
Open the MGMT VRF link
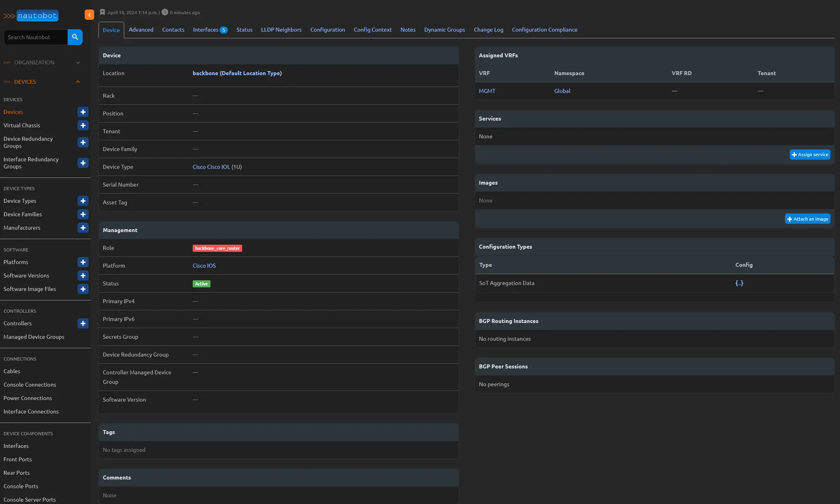(487, 91)
